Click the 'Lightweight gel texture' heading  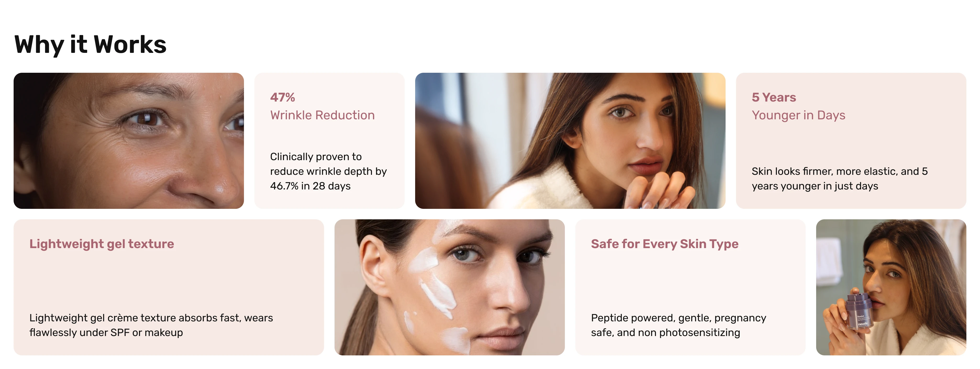coord(102,243)
